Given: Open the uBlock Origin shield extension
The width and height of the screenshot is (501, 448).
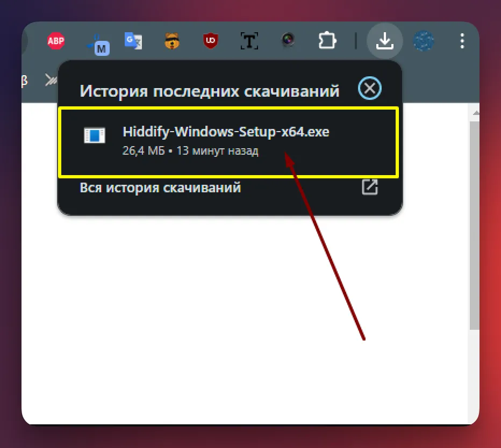Looking at the screenshot, I should pyautogui.click(x=211, y=41).
